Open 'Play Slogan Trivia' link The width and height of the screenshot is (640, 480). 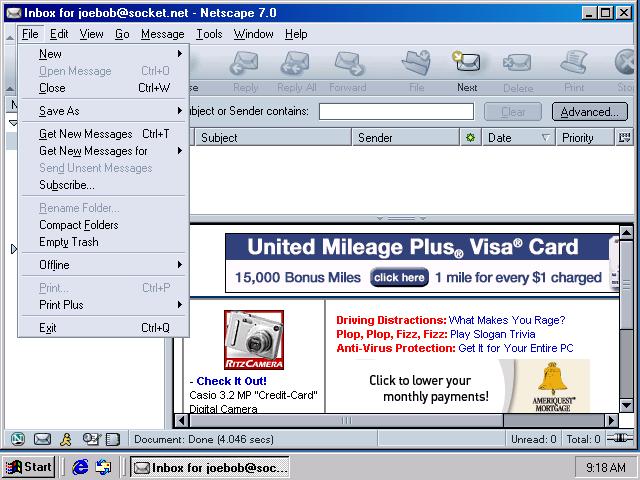pos(492,334)
